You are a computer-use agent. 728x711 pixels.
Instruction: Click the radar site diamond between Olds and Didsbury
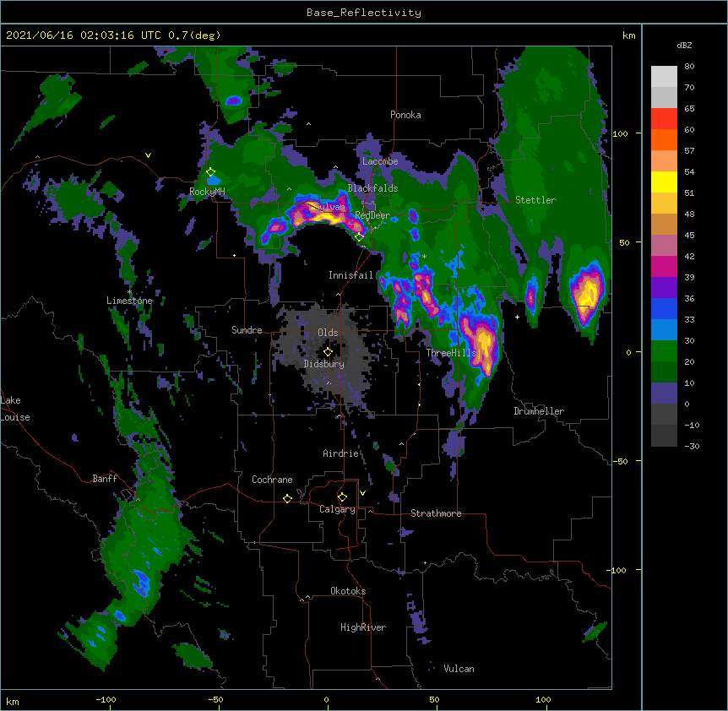[328, 352]
